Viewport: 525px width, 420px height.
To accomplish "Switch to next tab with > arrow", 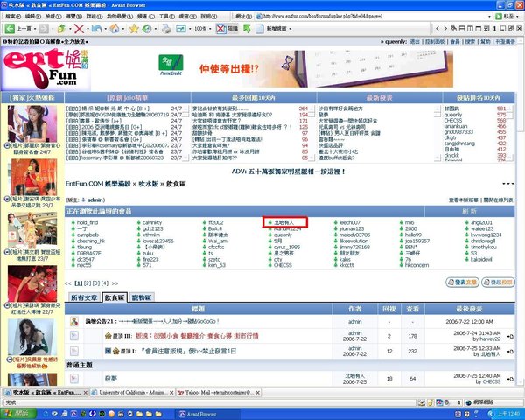I will [445, 29].
